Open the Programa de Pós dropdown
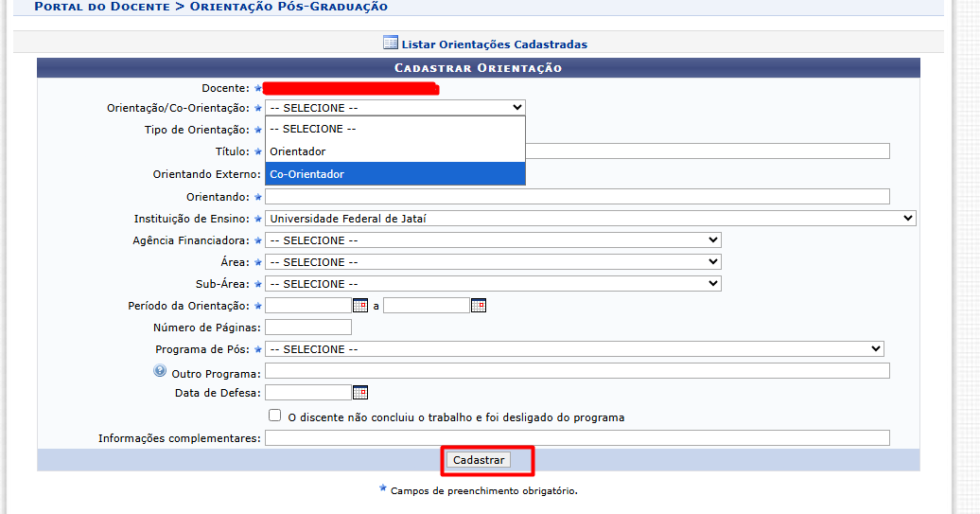The height and width of the screenshot is (514, 980). point(574,349)
